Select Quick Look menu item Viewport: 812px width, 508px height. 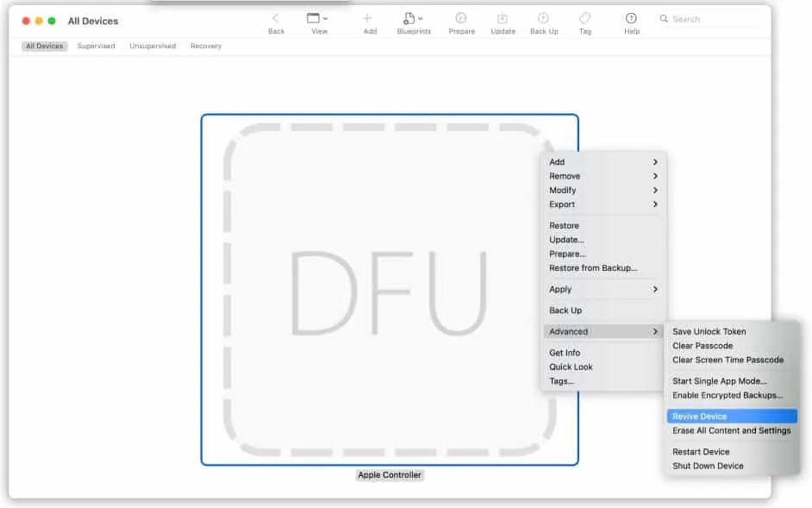tap(603, 367)
